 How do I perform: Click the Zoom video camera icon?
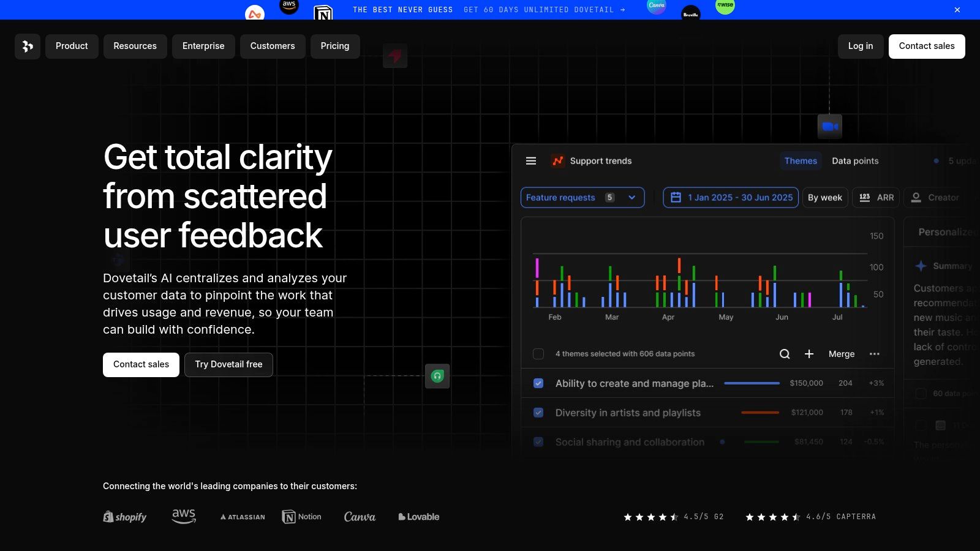coord(830,127)
